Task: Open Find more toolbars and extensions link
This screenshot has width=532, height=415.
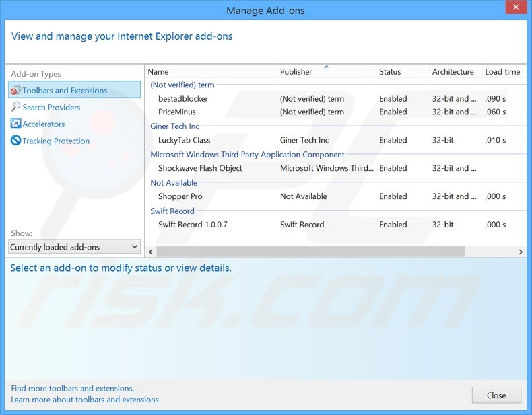Action: pyautogui.click(x=74, y=388)
